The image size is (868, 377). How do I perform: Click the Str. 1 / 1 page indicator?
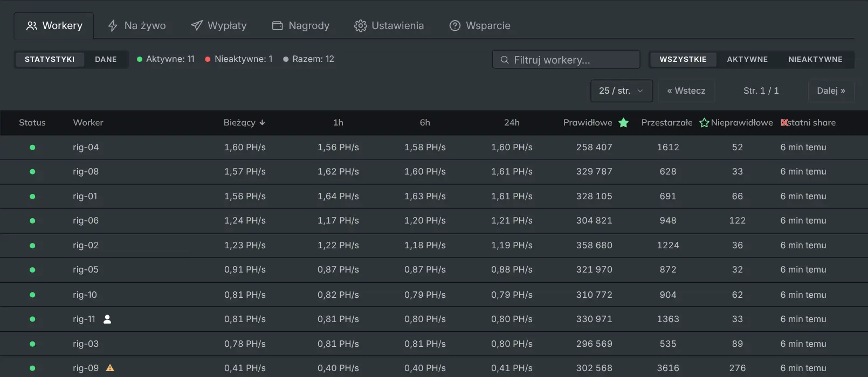click(761, 90)
